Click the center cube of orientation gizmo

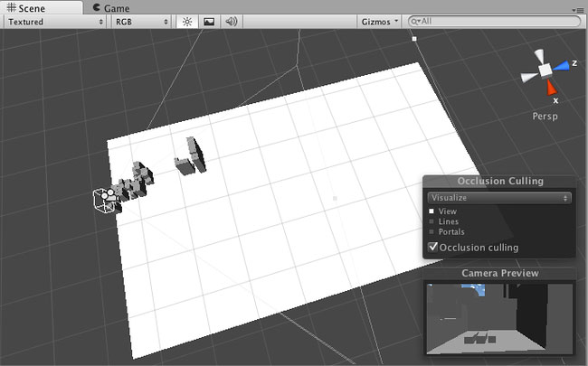point(545,70)
